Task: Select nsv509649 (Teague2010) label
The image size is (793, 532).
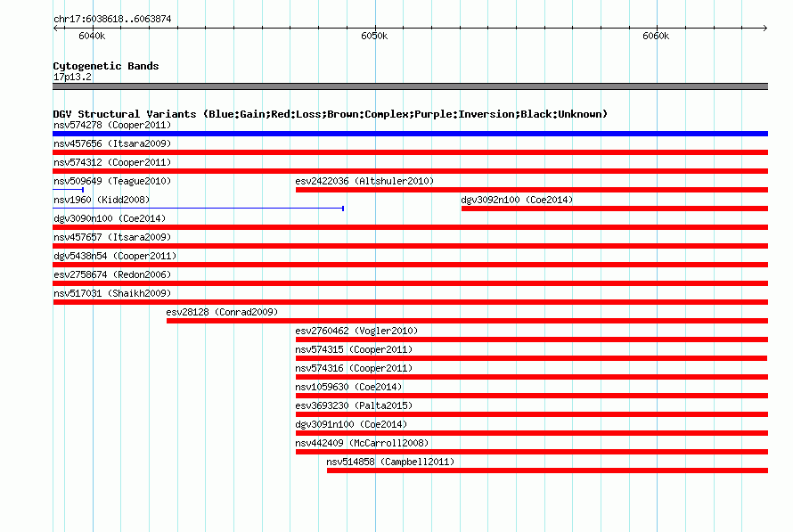Action: click(x=112, y=181)
